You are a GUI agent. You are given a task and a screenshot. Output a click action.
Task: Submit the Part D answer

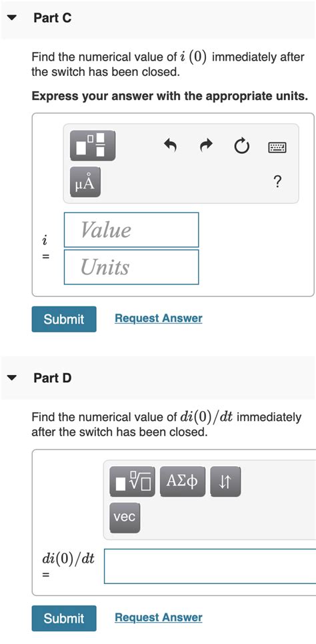click(64, 618)
